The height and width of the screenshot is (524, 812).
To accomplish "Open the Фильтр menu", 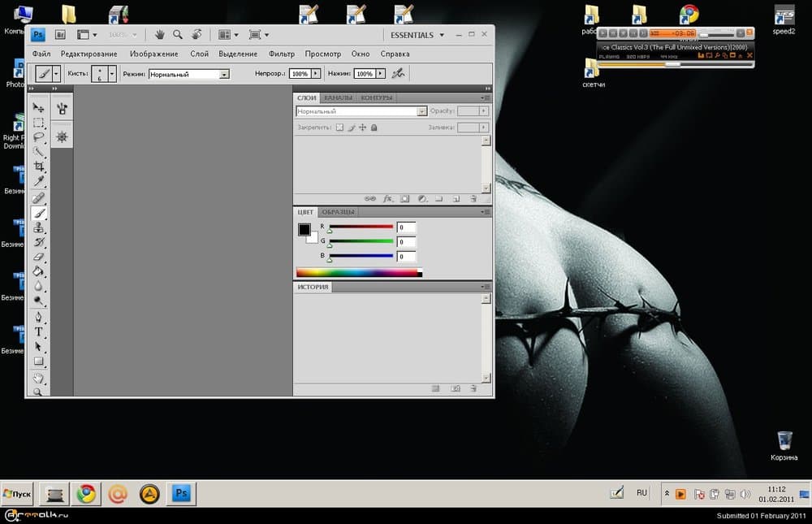I will point(281,54).
